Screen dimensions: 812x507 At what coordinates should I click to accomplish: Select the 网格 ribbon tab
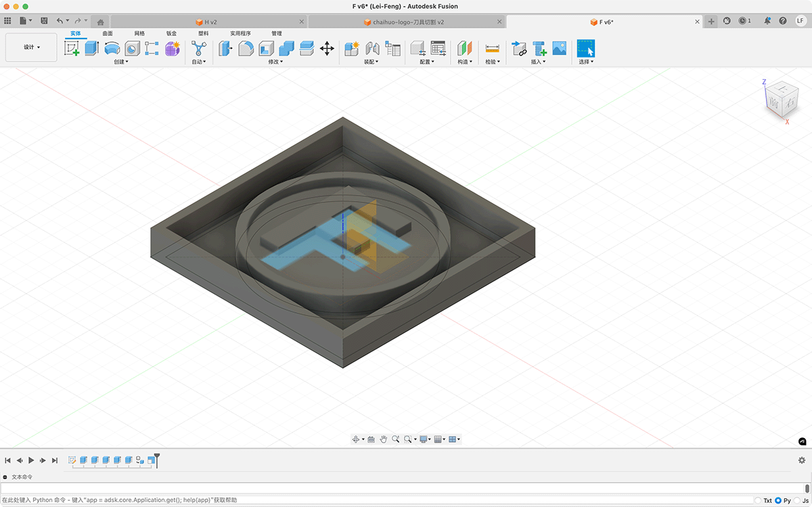pyautogui.click(x=139, y=33)
